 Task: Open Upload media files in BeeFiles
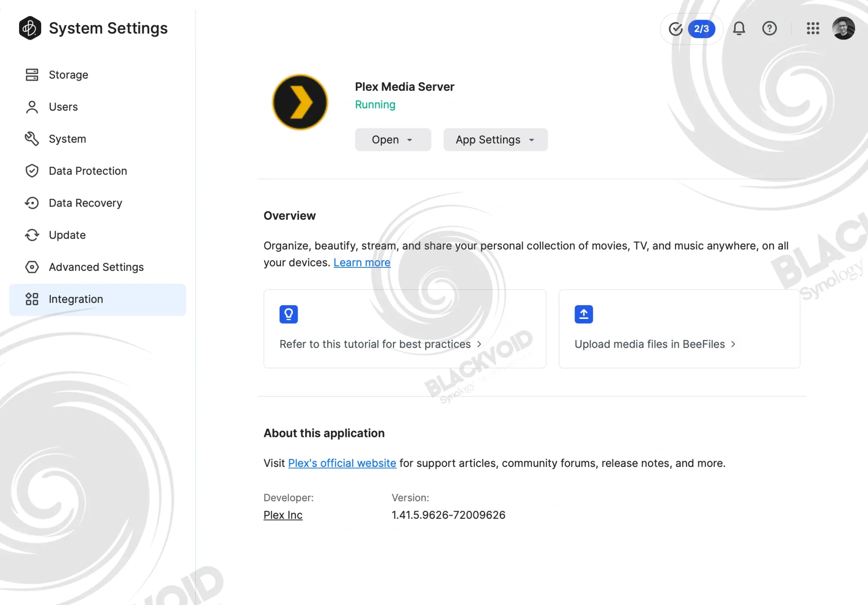[679, 329]
